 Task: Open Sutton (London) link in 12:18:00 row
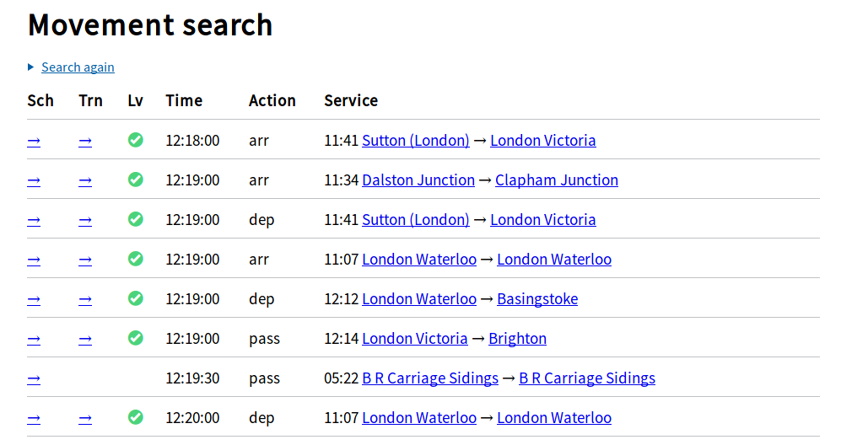[416, 141]
